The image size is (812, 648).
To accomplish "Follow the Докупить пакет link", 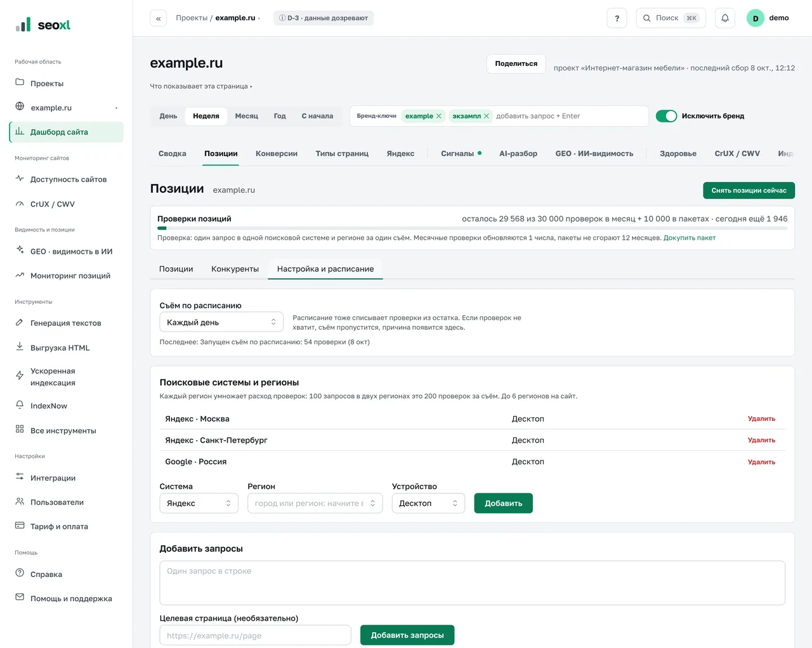I will pyautogui.click(x=690, y=238).
